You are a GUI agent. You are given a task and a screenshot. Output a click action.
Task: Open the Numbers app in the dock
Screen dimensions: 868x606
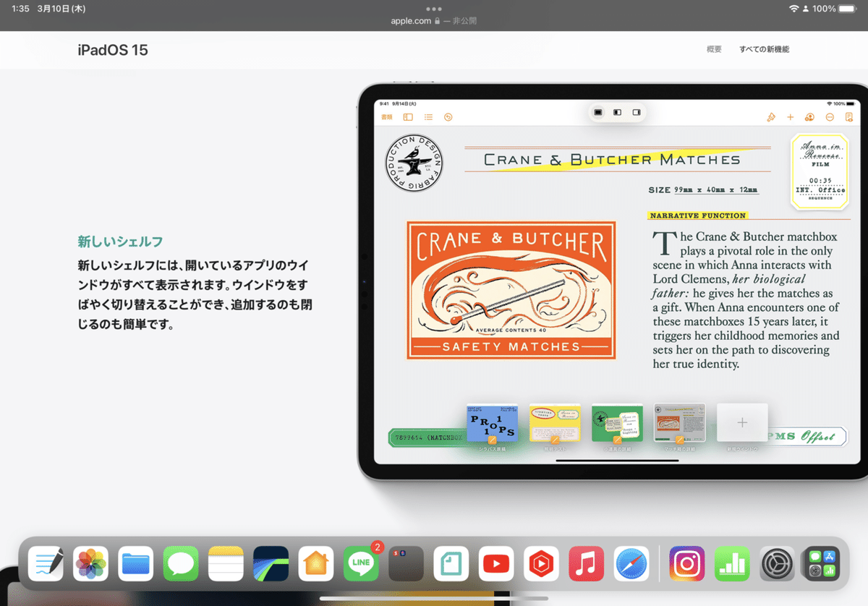click(732, 564)
